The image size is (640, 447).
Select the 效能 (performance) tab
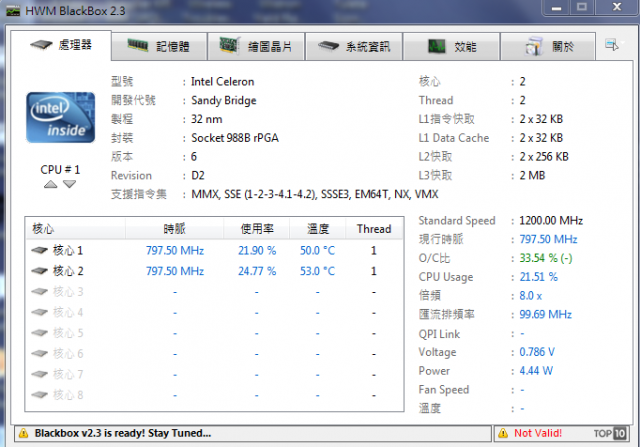pos(452,46)
